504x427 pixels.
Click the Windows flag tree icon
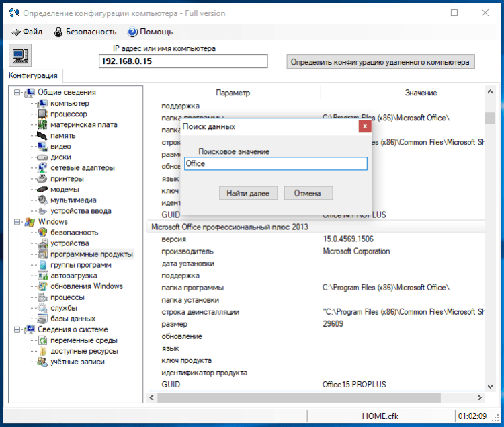point(30,222)
